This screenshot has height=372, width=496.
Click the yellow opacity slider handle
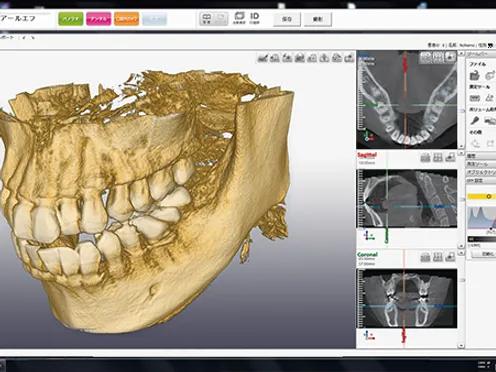pos(489,196)
